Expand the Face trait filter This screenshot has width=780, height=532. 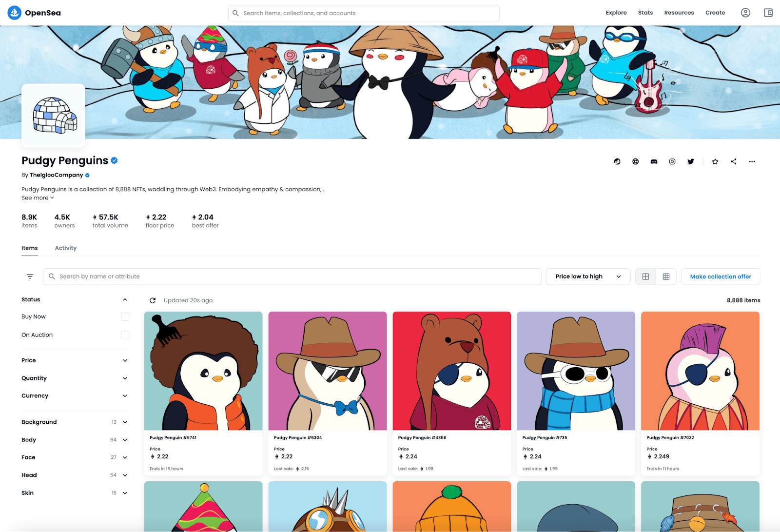coord(125,457)
